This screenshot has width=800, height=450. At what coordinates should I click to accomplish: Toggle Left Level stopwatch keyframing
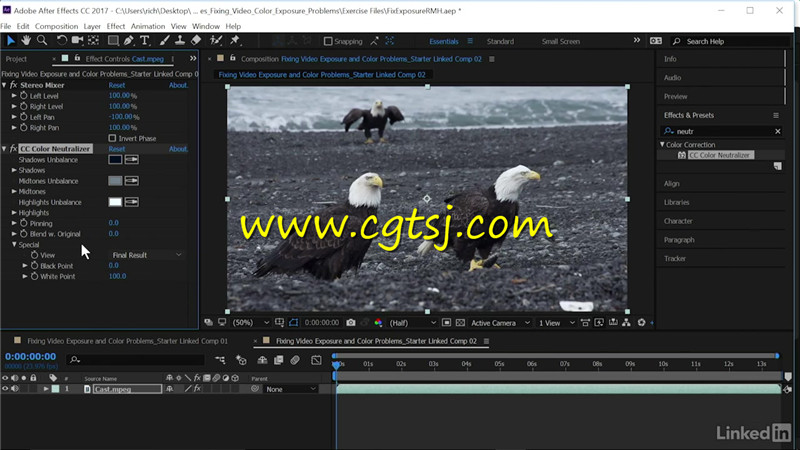click(23, 96)
